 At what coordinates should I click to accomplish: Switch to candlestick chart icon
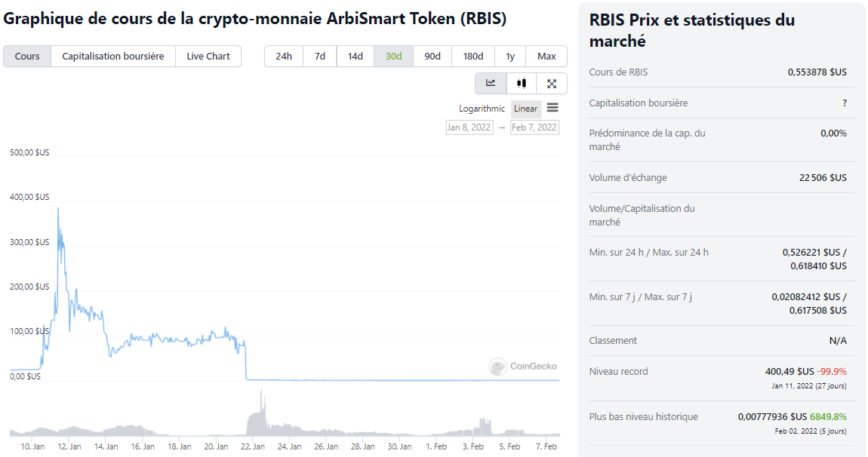click(x=522, y=84)
